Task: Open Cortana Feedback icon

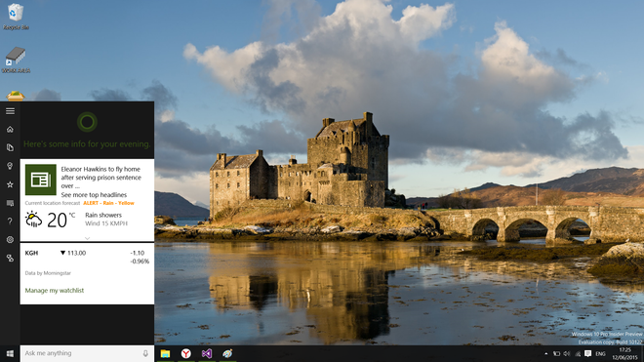Action: (10, 203)
